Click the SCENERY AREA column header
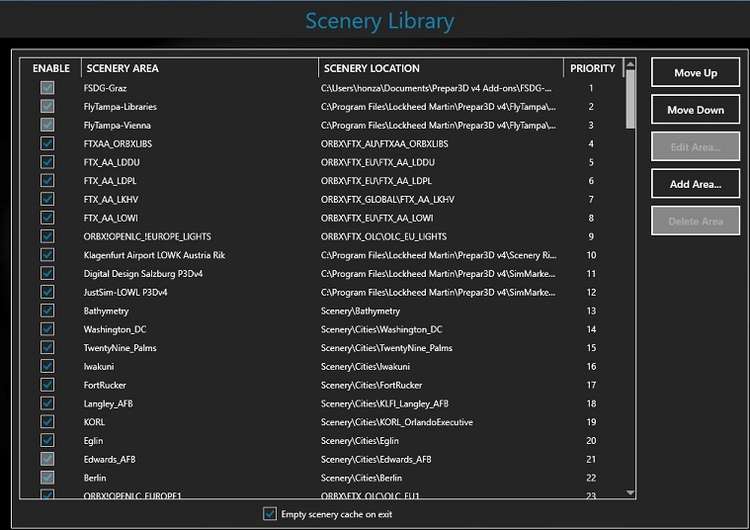This screenshot has height=530, width=750. click(200, 68)
